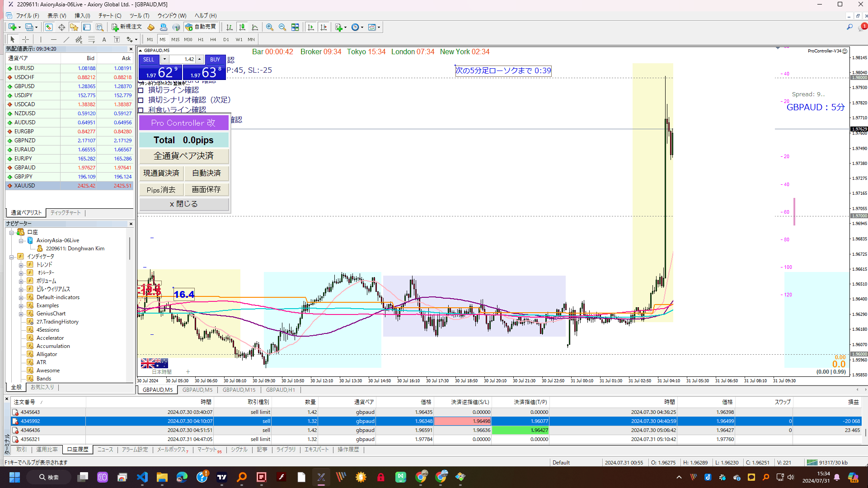
Task: Collapse the 口座 tree node
Action: pos(12,232)
